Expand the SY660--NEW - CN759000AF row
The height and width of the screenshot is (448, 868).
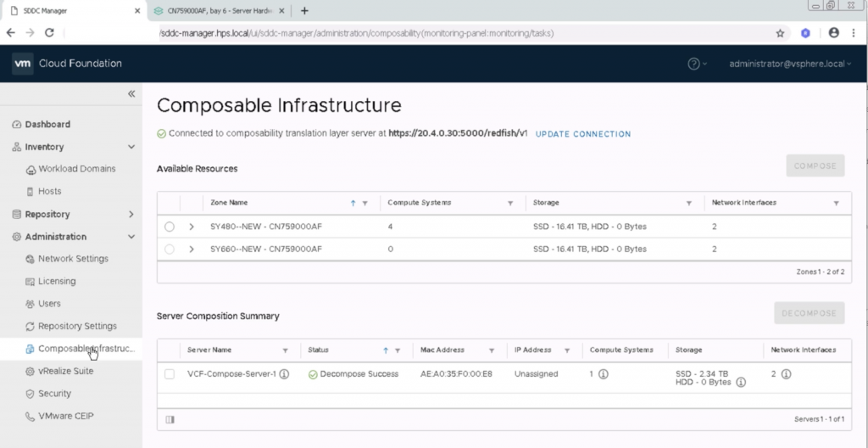pyautogui.click(x=192, y=249)
